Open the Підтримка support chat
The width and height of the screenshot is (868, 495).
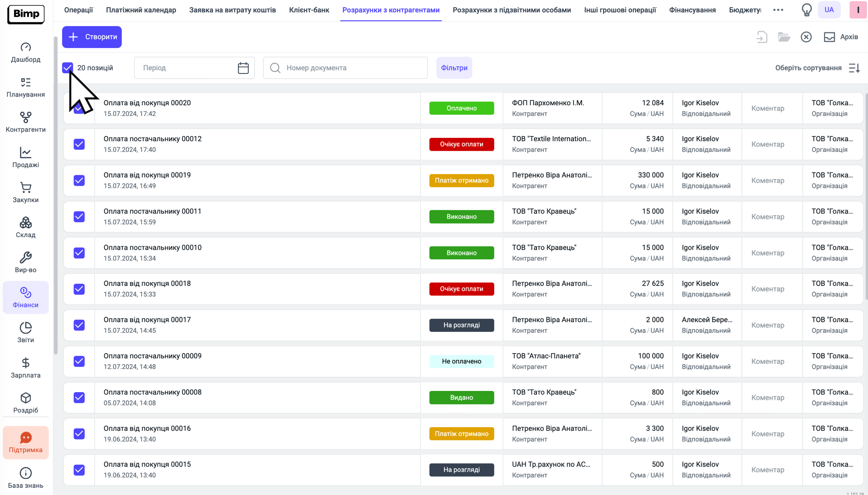click(x=26, y=443)
